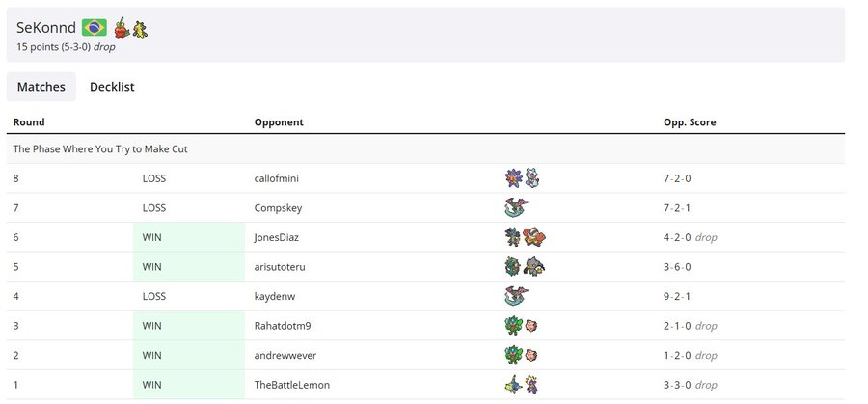Click the 7-2-1 opponent score
The width and height of the screenshot is (868, 404).
pyautogui.click(x=677, y=208)
